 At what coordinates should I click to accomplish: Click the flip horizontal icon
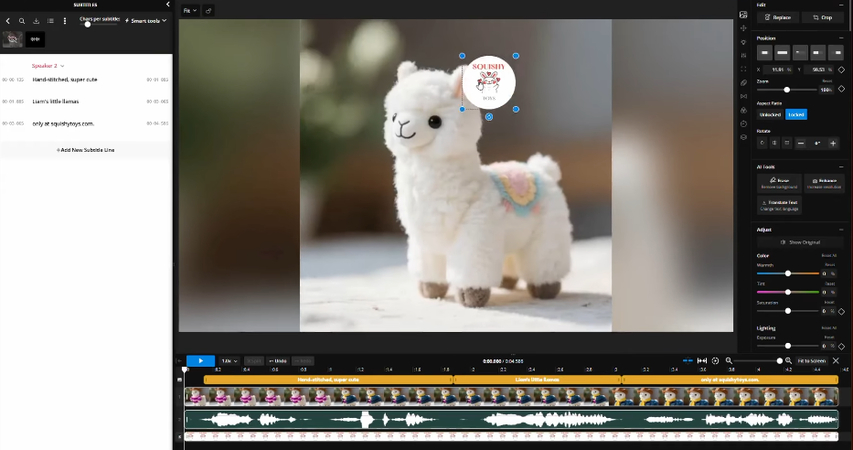pos(775,143)
